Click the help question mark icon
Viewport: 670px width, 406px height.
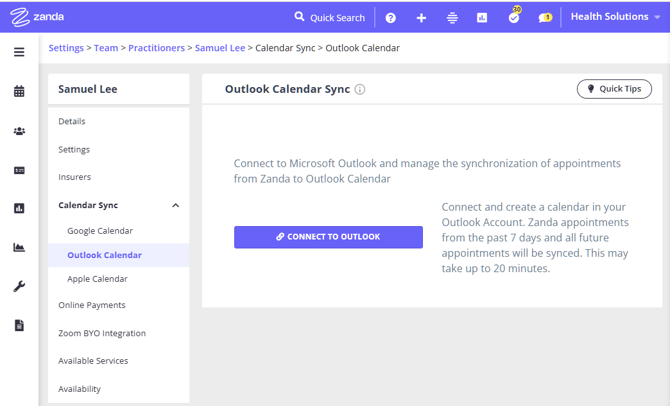391,18
